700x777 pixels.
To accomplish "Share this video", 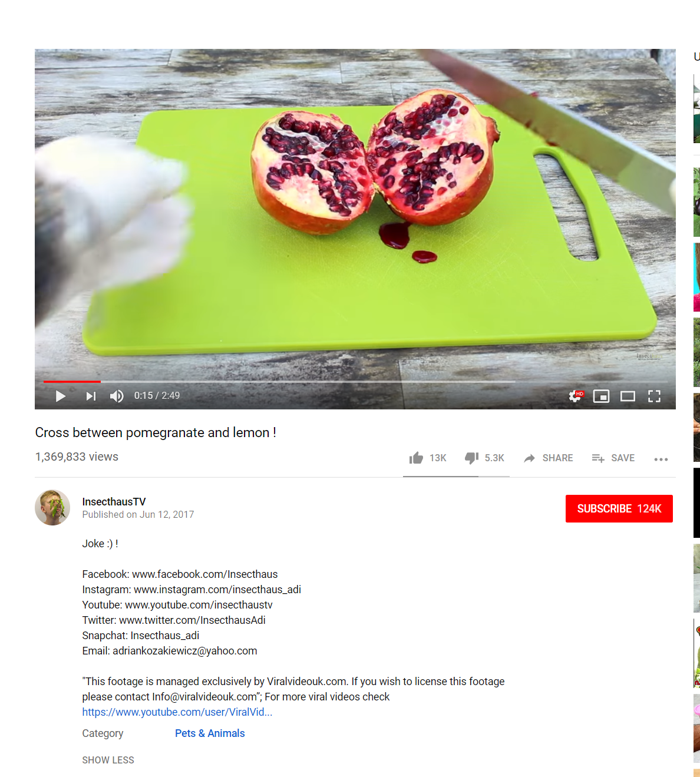I will tap(548, 458).
